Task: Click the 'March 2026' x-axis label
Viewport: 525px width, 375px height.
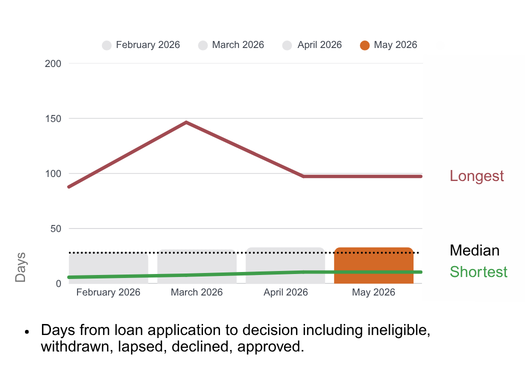Action: [197, 292]
